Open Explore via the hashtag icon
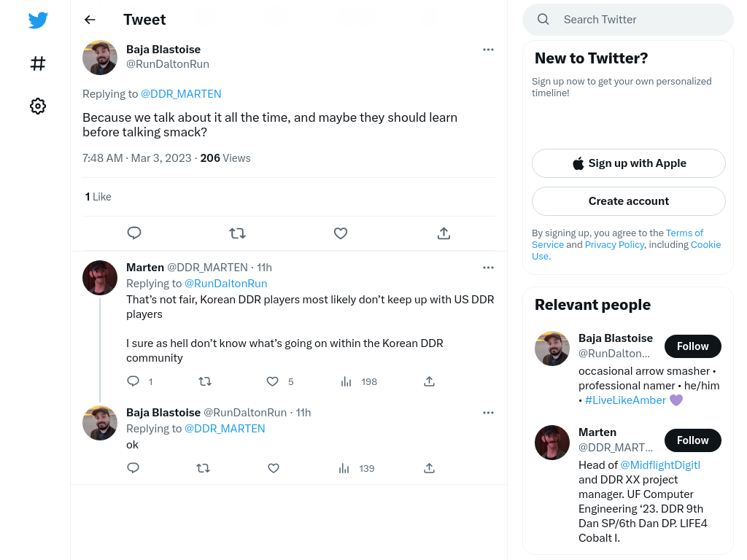The height and width of the screenshot is (560, 747). point(38,63)
